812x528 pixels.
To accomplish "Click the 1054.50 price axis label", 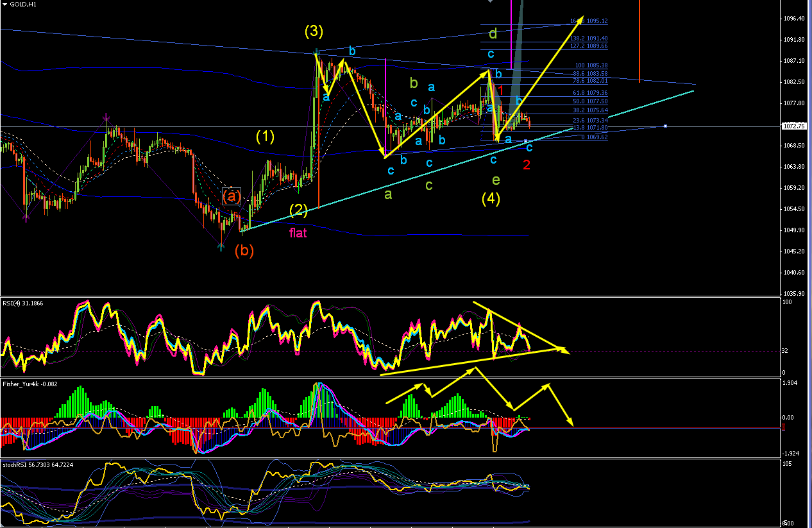I will 794,209.
